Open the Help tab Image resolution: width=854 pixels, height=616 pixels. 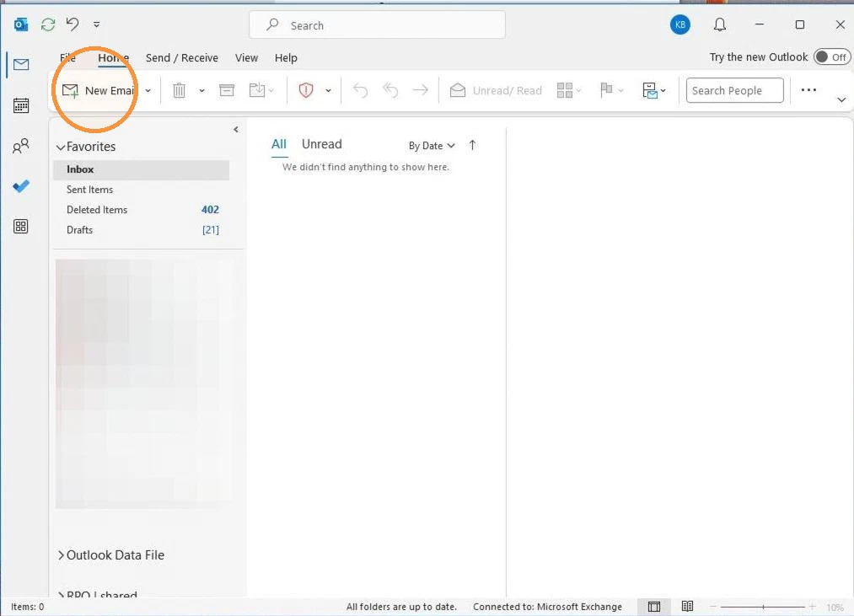pos(286,58)
